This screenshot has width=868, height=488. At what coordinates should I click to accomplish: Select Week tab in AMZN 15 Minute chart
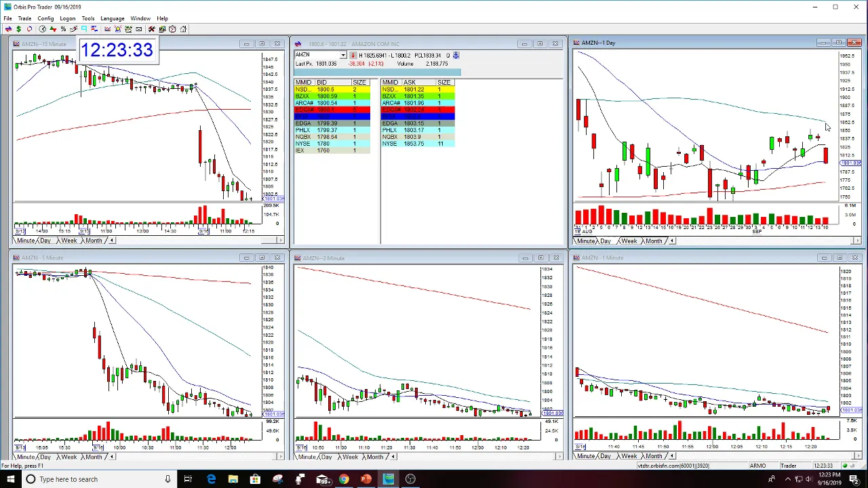68,241
